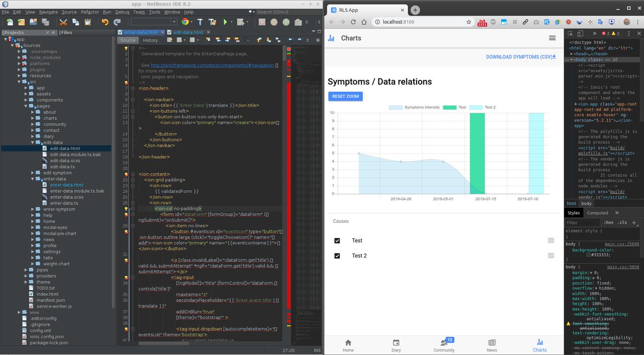Click DevTools inspect element picker icon
Viewport: 644px width, 355px height.
point(571,33)
